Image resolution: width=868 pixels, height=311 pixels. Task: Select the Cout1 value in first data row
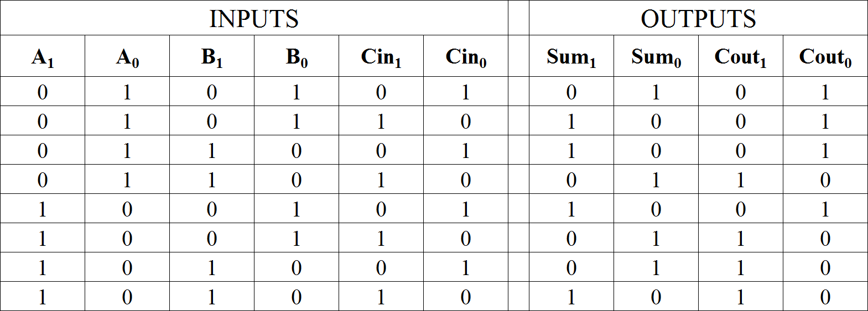(x=741, y=92)
